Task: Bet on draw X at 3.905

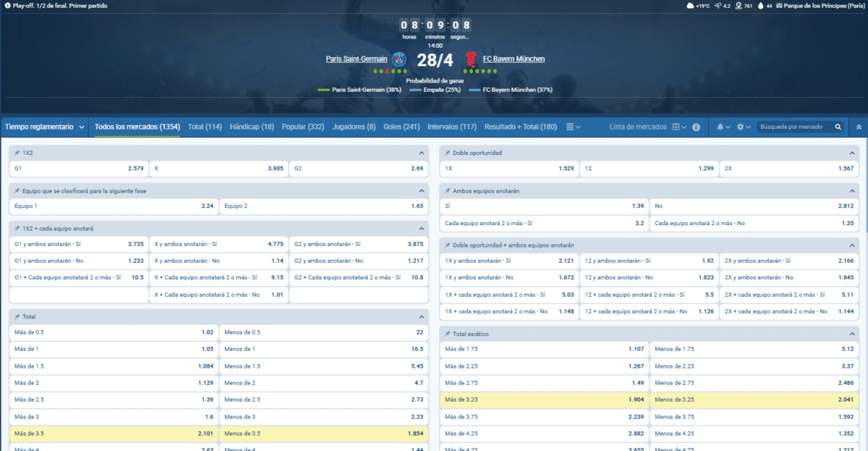Action: pyautogui.click(x=218, y=168)
